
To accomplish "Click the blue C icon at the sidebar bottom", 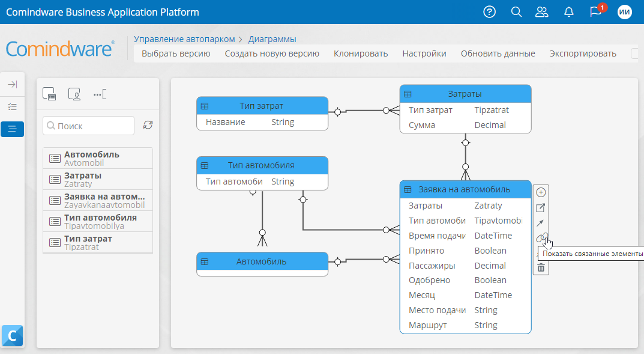I will click(13, 335).
